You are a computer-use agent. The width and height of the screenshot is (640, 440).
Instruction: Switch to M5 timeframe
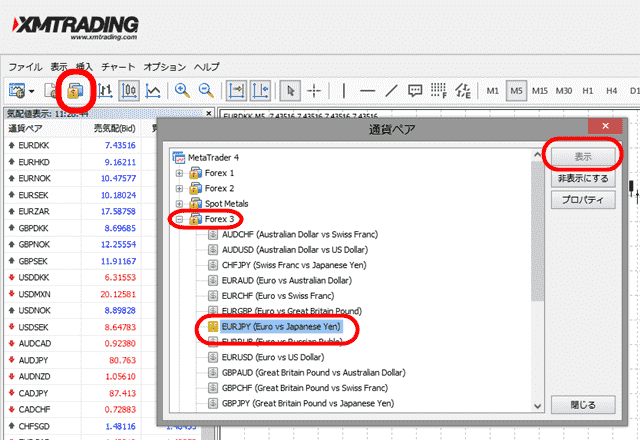(516, 91)
